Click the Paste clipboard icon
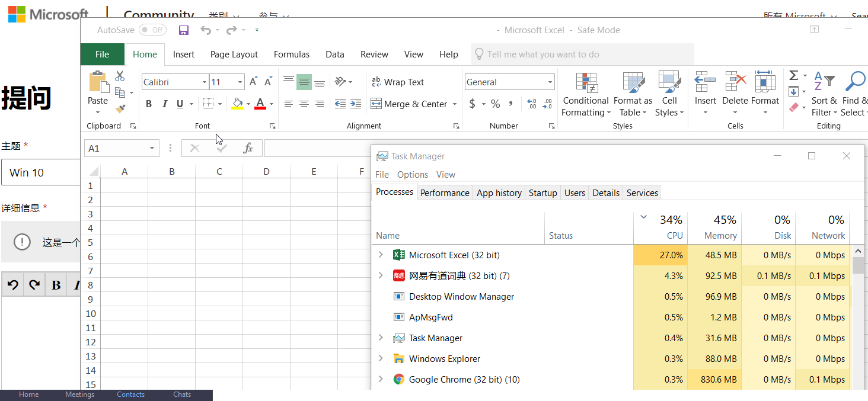 click(x=98, y=82)
